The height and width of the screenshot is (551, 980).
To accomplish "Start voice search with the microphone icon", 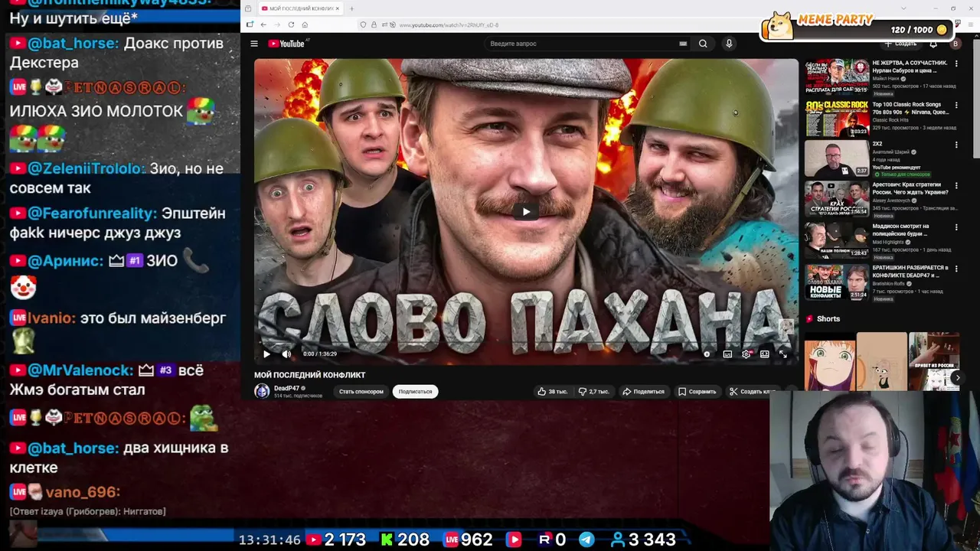I will (x=729, y=44).
